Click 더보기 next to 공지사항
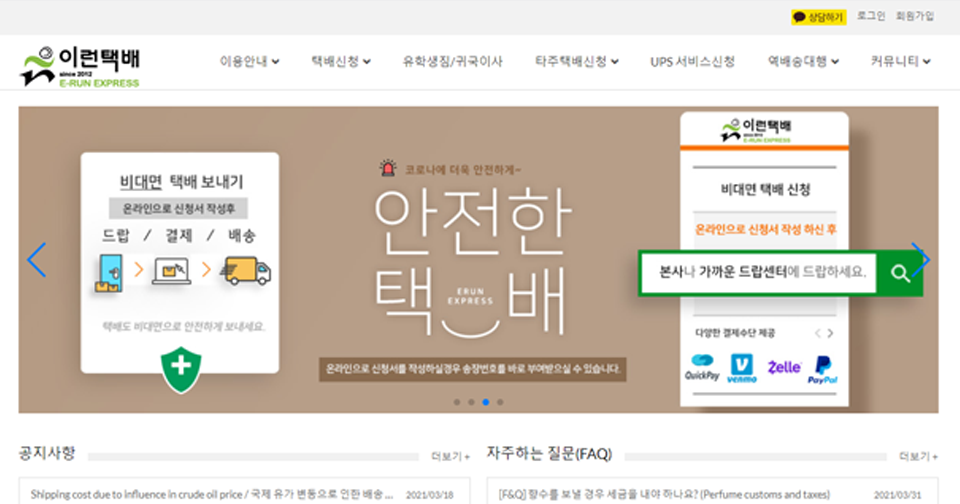This screenshot has height=504, width=960. pyautogui.click(x=450, y=456)
